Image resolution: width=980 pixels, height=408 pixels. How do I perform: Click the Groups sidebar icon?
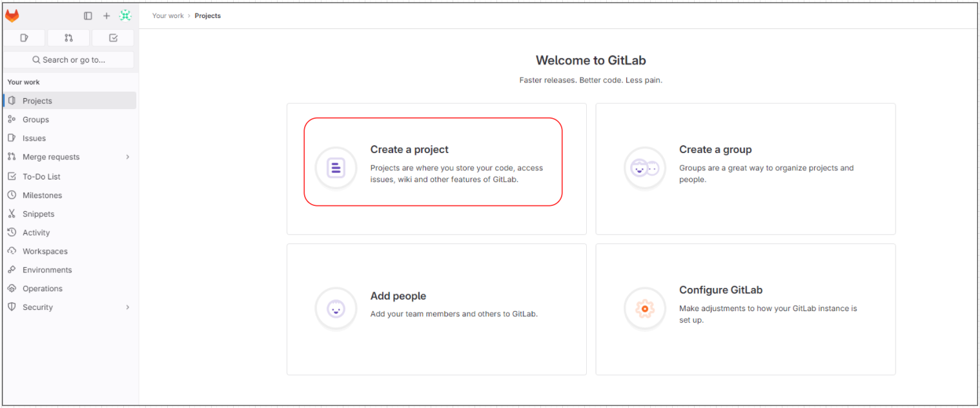point(12,119)
